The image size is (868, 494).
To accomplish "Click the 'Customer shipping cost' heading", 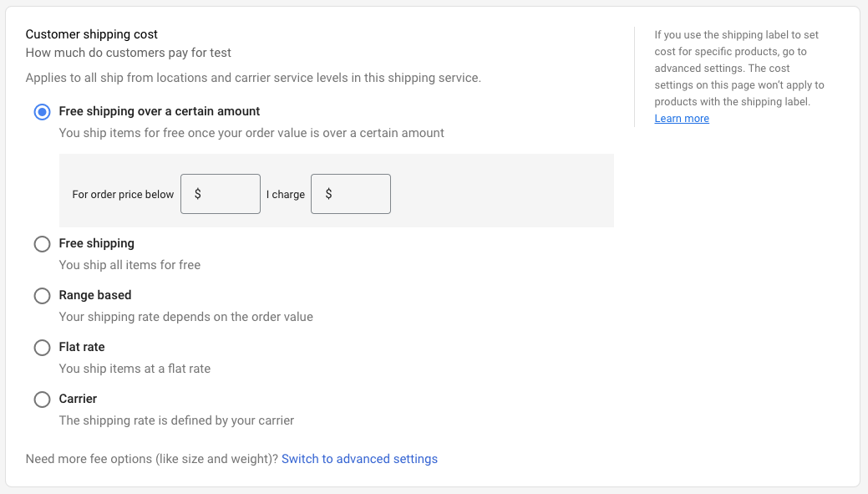I will (x=92, y=34).
